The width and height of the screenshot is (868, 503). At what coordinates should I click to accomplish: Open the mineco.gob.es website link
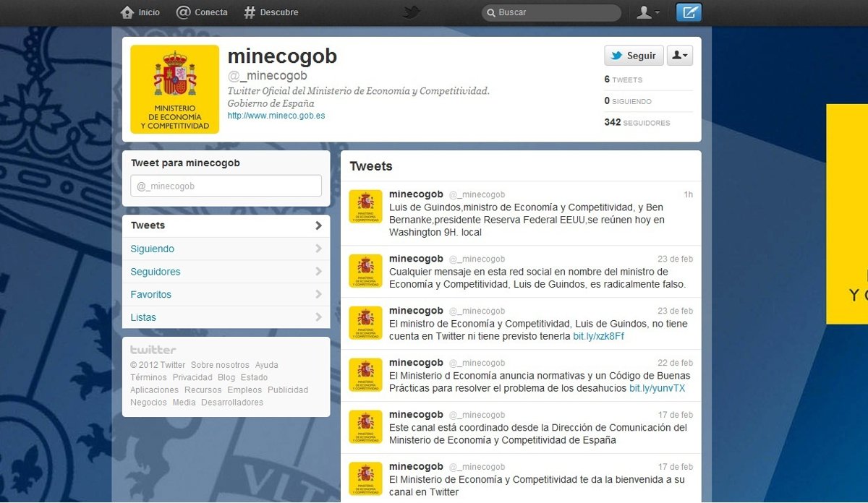pos(276,116)
